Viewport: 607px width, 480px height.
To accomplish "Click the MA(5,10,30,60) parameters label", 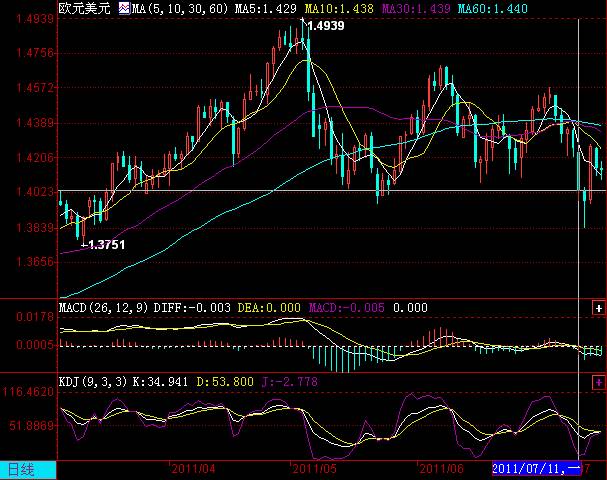I will (x=180, y=9).
